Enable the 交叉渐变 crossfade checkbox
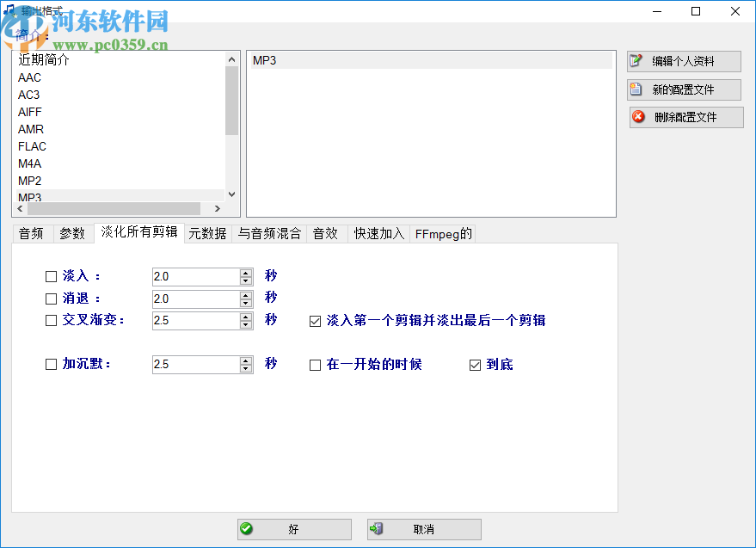The height and width of the screenshot is (548, 756). pos(51,320)
